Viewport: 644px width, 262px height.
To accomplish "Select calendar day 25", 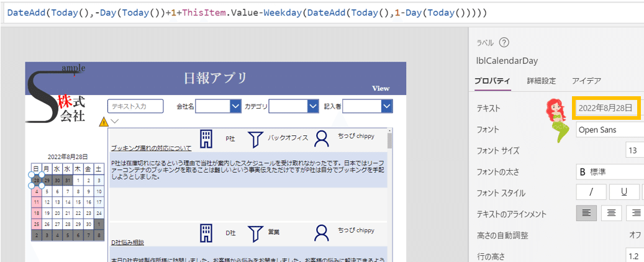I will click(37, 225).
